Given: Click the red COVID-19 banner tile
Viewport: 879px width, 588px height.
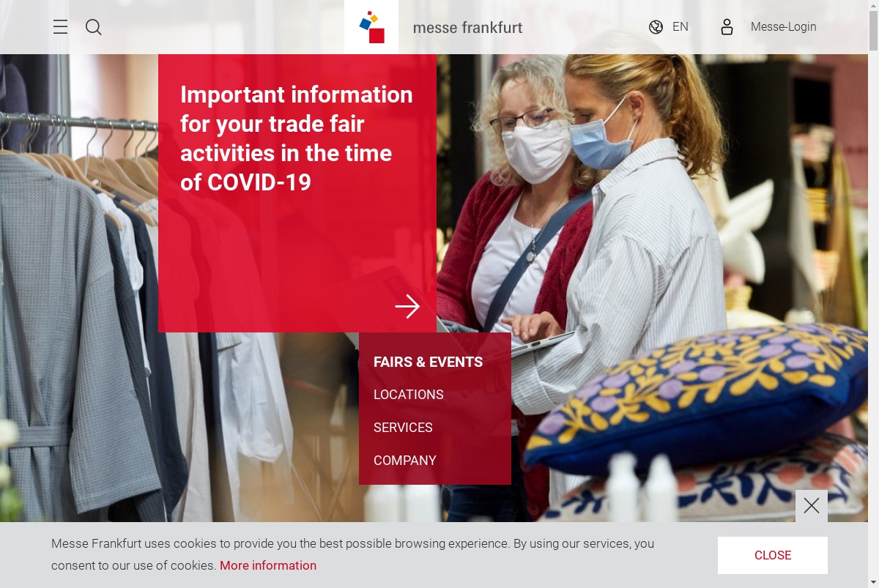Looking at the screenshot, I should pyautogui.click(x=297, y=193).
